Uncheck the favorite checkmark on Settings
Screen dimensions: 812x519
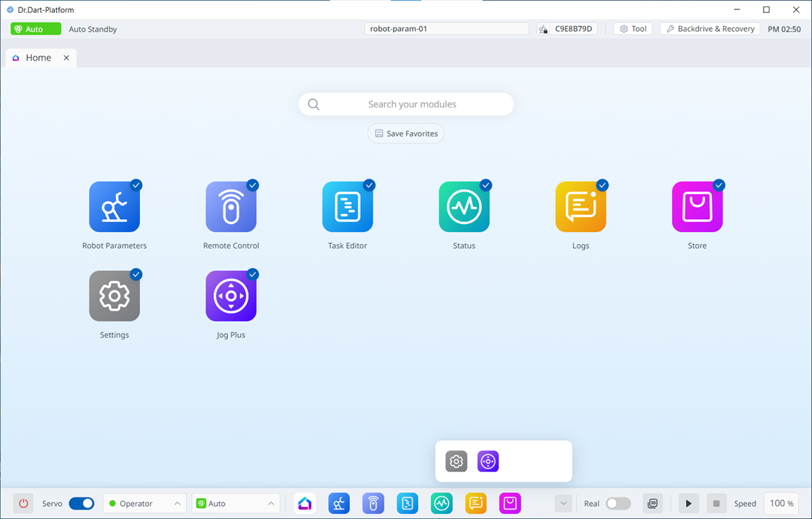136,275
